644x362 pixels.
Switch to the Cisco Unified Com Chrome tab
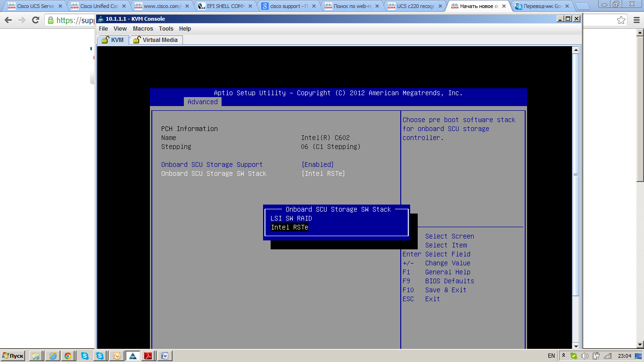pyautogui.click(x=98, y=6)
